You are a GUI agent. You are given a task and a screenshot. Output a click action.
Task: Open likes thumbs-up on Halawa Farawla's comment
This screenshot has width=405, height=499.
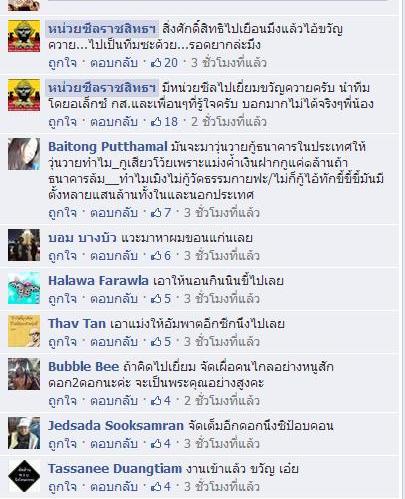point(161,299)
